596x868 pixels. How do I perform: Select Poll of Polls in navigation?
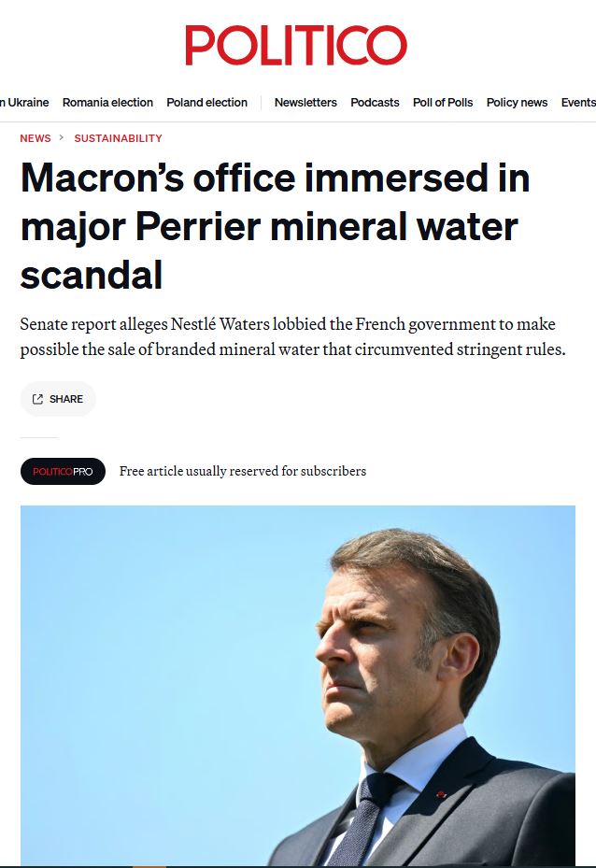coord(443,103)
